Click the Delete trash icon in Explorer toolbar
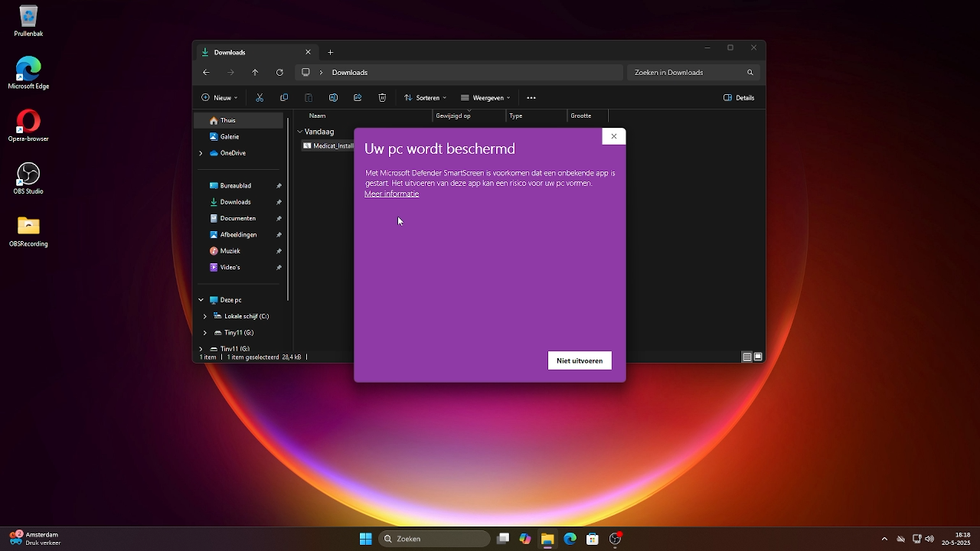The height and width of the screenshot is (551, 980). click(382, 98)
